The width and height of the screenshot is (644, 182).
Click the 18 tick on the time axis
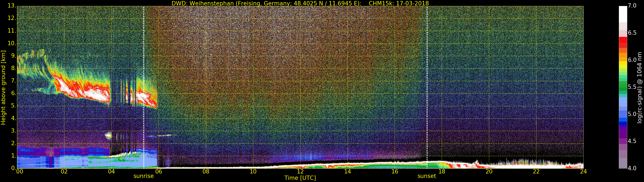point(442,172)
